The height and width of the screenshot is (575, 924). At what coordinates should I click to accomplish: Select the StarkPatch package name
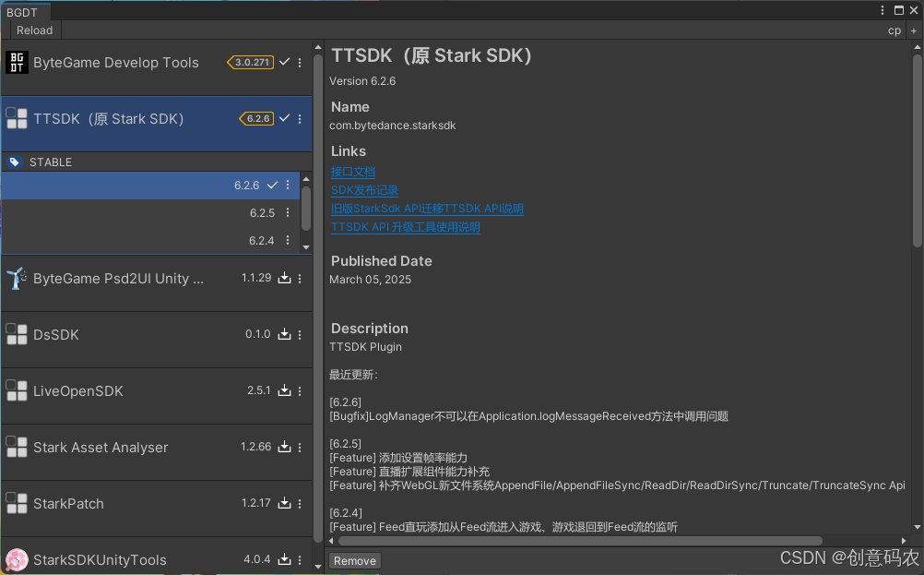click(68, 504)
